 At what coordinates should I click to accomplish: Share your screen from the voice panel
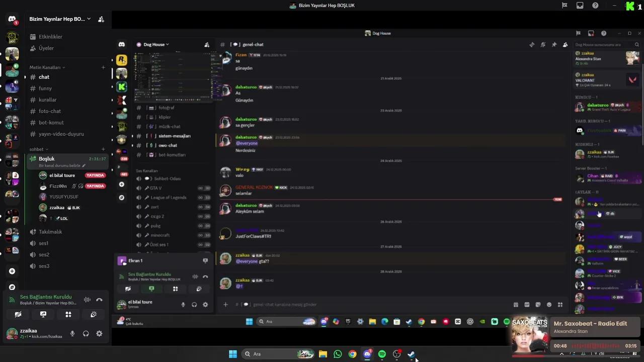(x=43, y=314)
